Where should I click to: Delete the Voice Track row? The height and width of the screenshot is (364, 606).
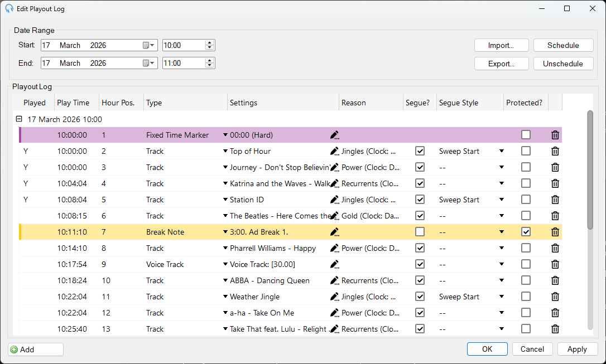pos(555,264)
